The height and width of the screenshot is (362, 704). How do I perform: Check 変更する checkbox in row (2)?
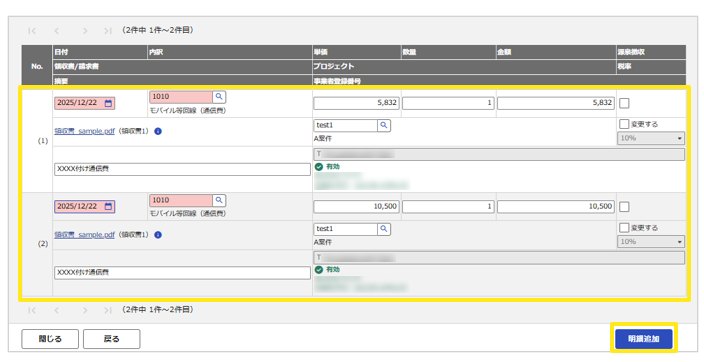(x=624, y=228)
